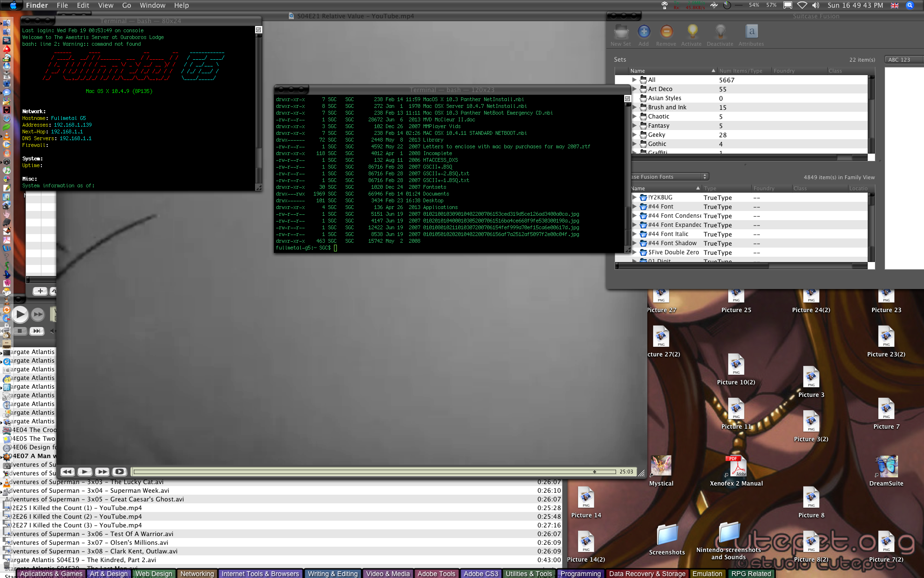
Task: Rewind the video with the double-left arrow button
Action: pyautogui.click(x=67, y=472)
